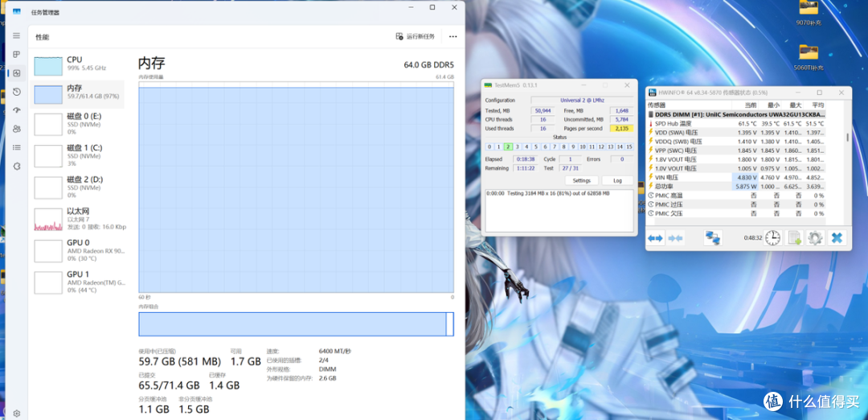Click the HWiNFO title bar app icon

[653, 93]
